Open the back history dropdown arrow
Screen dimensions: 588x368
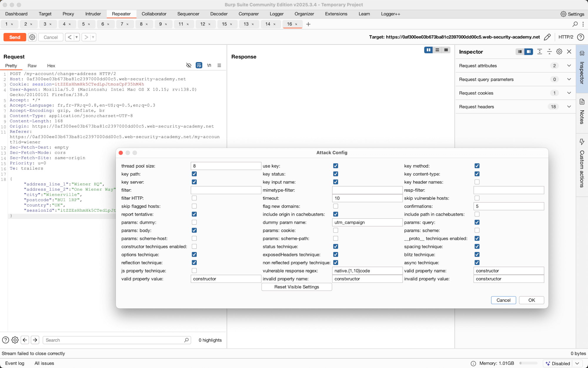coord(77,37)
